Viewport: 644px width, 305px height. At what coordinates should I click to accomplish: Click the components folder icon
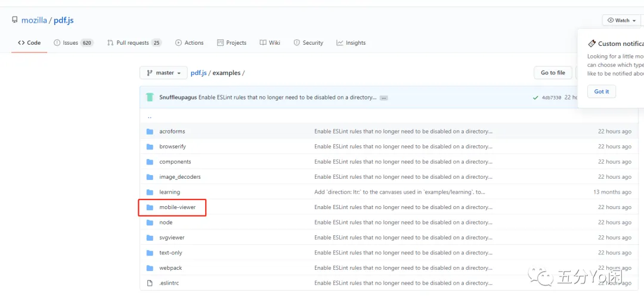(x=150, y=162)
